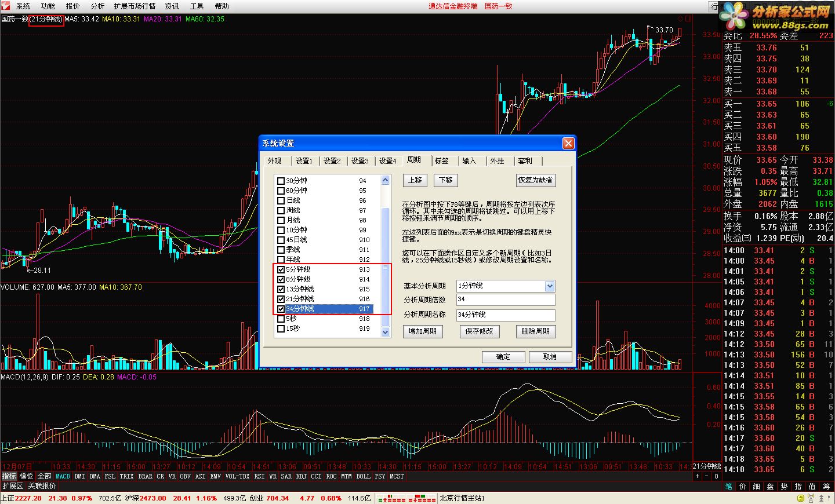The height and width of the screenshot is (504, 835).
Task: Select the 筹 tab in quote panel
Action: click(x=826, y=487)
